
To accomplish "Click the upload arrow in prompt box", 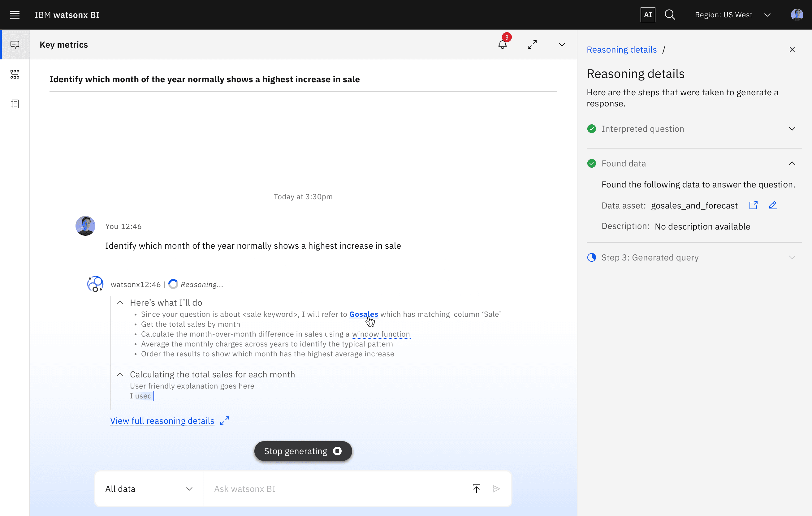I will click(476, 489).
